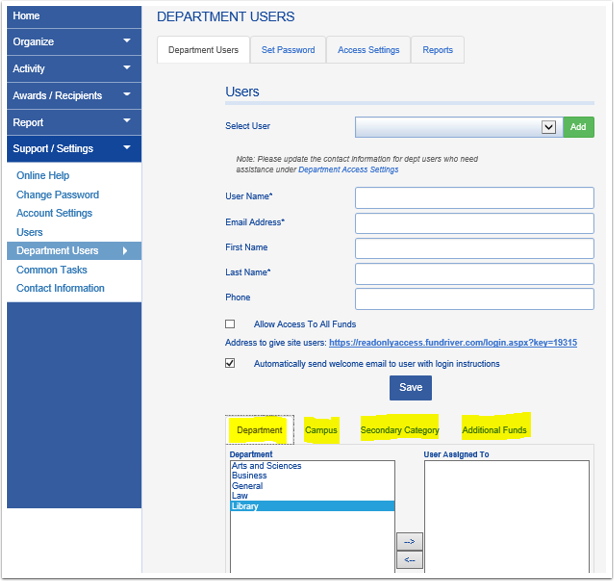
Task: Click the First Name input field
Action: tap(474, 248)
